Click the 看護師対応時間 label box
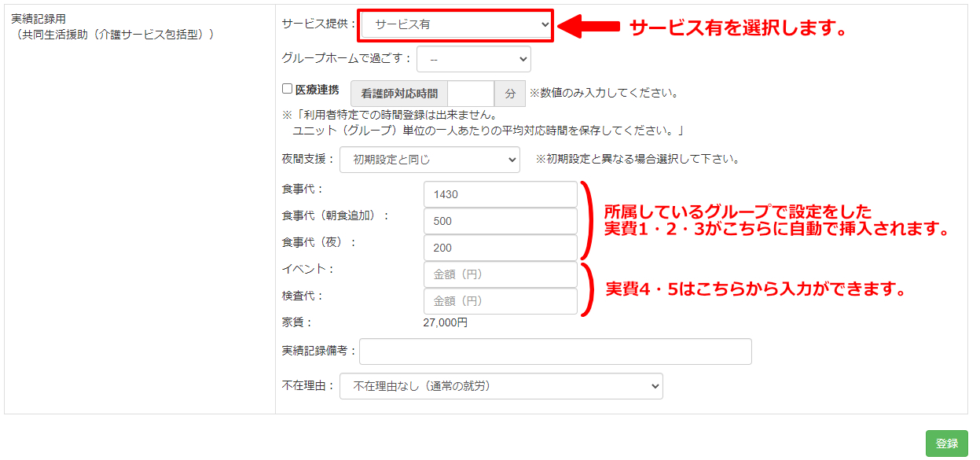Screen dimensions: 980x460 399,94
